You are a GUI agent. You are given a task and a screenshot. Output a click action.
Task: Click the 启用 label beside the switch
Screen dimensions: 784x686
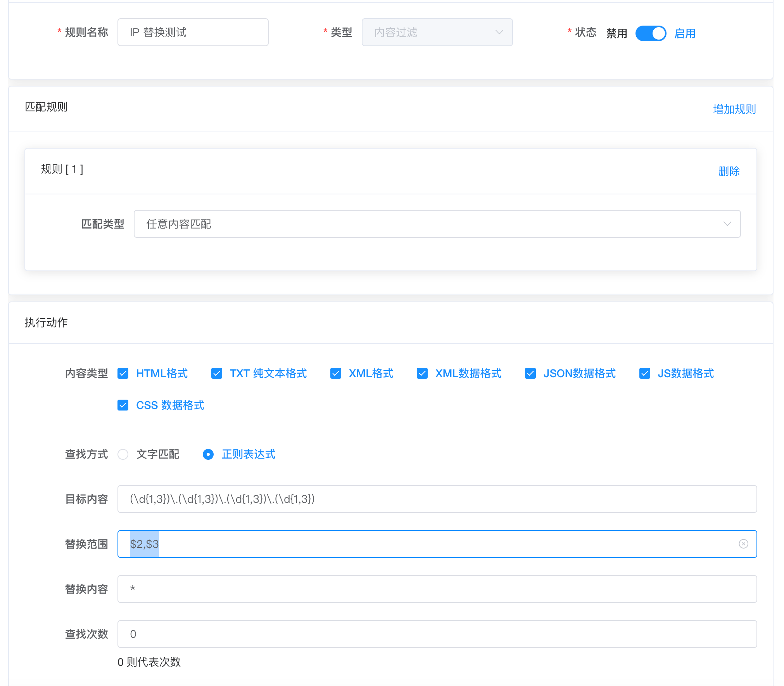coord(685,33)
